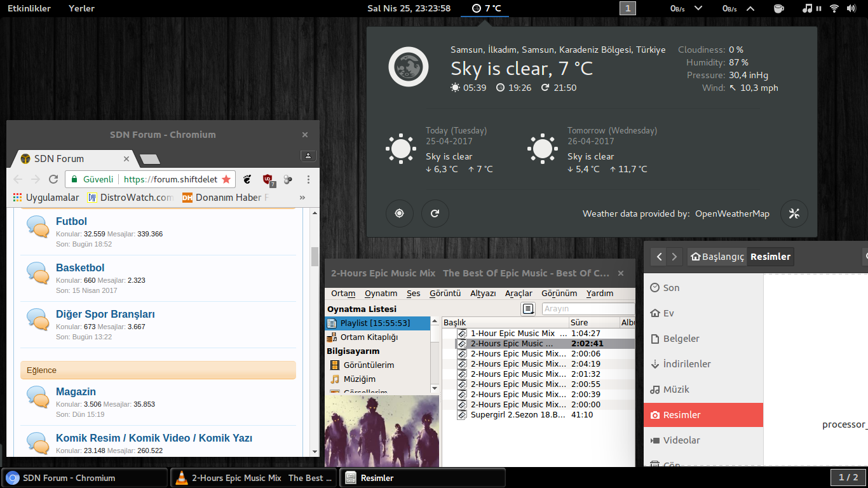Open the Yardım menu in VLC
The height and width of the screenshot is (488, 868).
click(600, 294)
